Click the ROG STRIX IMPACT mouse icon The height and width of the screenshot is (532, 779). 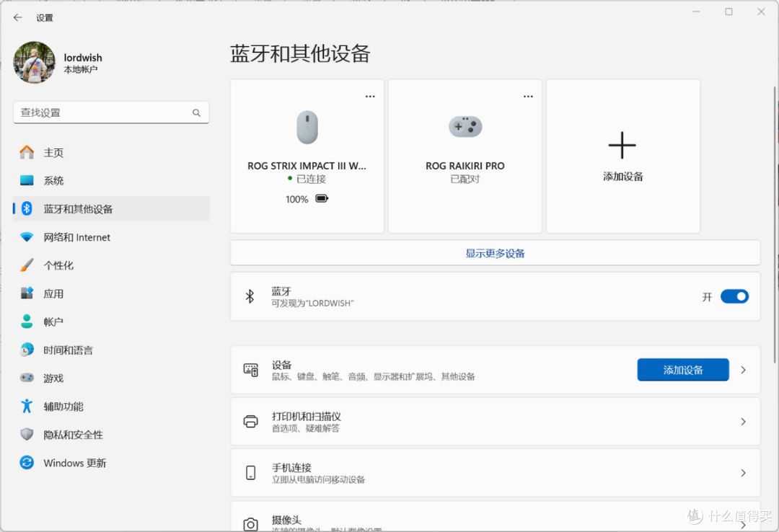point(307,127)
